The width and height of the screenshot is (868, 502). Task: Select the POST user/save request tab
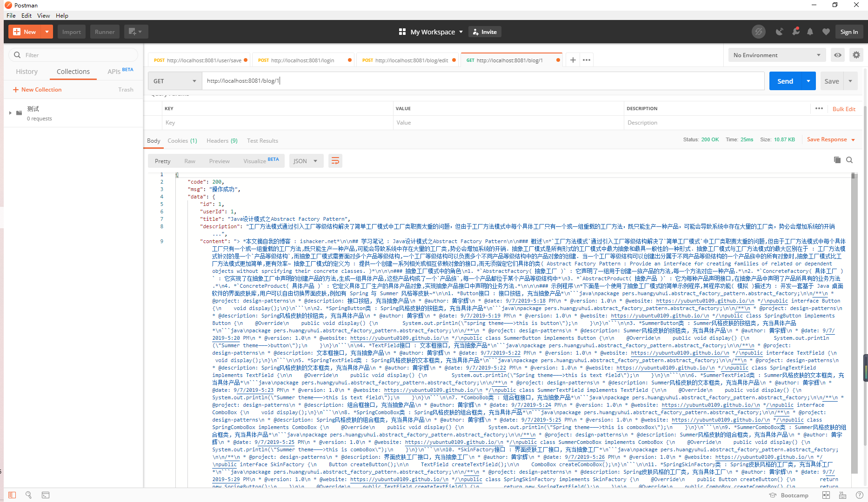(x=199, y=60)
